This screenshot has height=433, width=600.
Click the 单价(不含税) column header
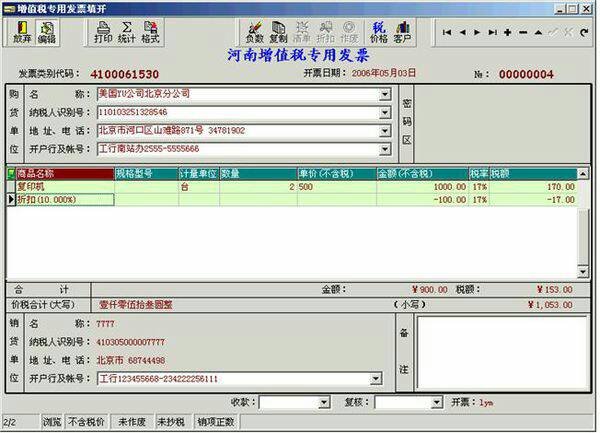pos(337,174)
